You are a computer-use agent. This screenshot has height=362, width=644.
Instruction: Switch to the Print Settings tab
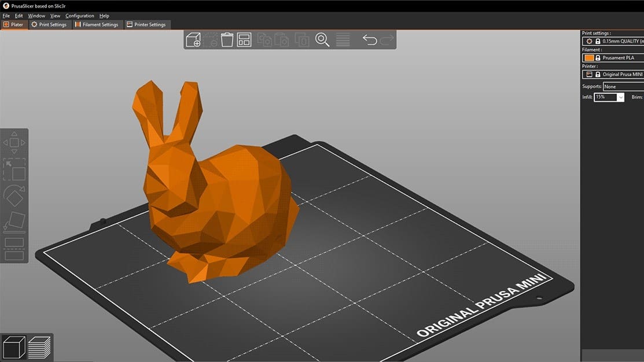point(49,25)
